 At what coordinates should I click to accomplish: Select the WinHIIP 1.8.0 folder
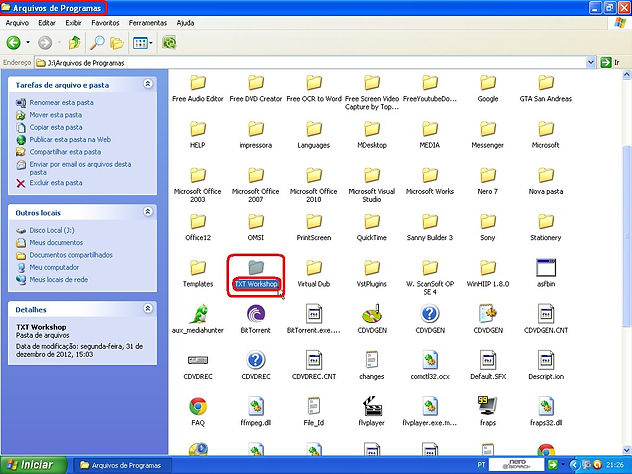click(488, 273)
